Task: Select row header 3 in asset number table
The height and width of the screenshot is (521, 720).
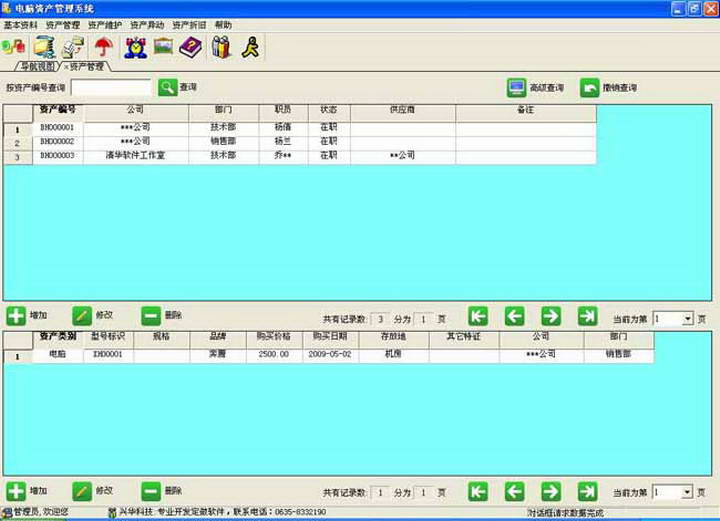Action: [17, 157]
